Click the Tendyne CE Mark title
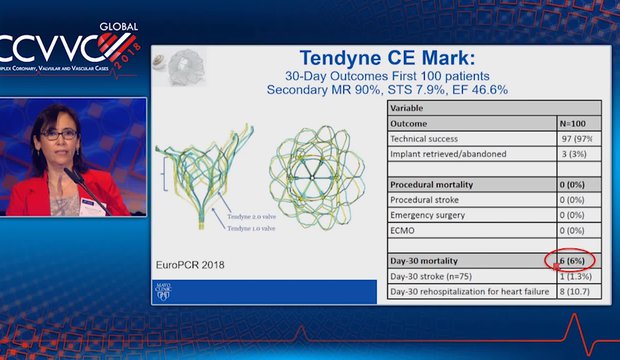 coord(388,58)
